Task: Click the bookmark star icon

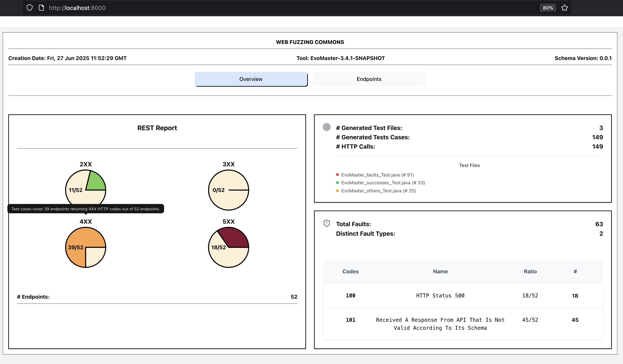Action: (x=564, y=8)
